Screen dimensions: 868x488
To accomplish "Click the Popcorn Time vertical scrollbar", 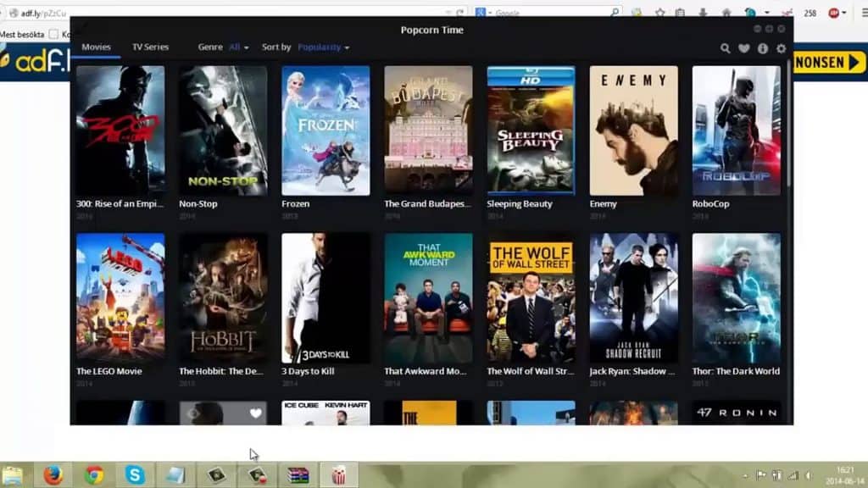I will click(x=788, y=125).
